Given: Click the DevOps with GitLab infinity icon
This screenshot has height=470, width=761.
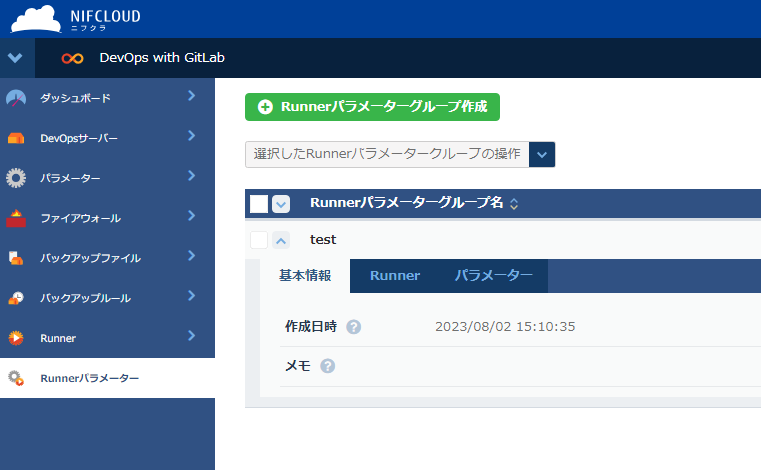Looking at the screenshot, I should point(72,58).
